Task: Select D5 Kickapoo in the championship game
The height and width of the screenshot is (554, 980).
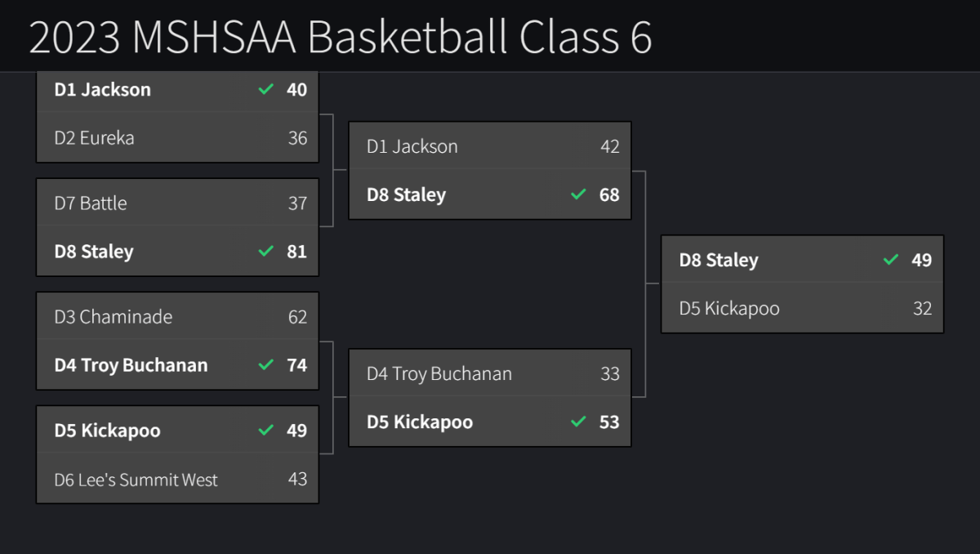Action: pyautogui.click(x=729, y=308)
